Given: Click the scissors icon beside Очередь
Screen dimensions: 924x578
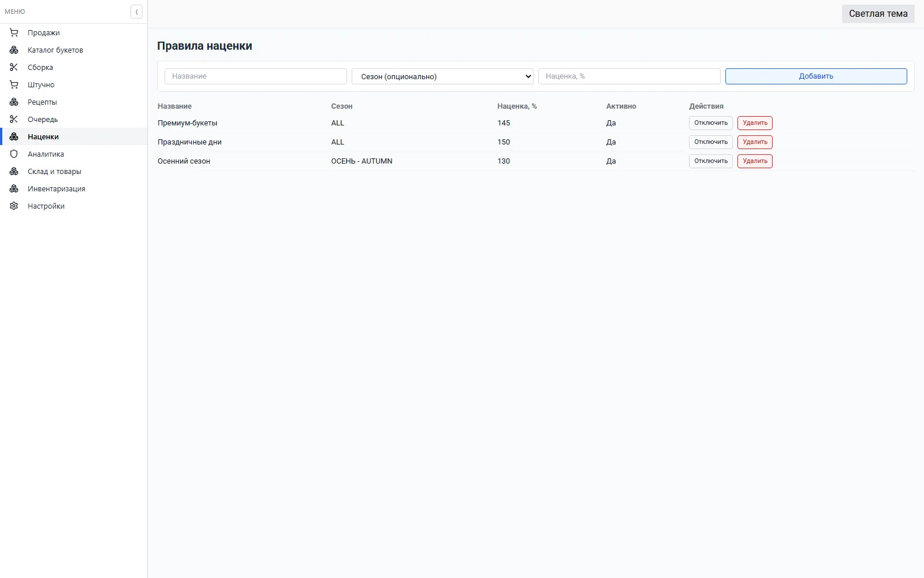Looking at the screenshot, I should pos(14,119).
